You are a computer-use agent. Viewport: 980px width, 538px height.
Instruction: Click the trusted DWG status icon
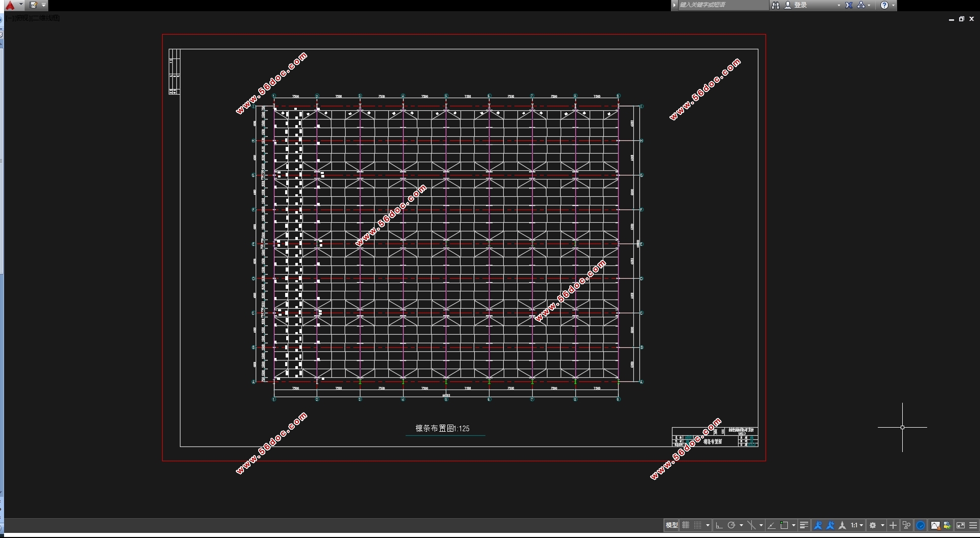(x=947, y=525)
